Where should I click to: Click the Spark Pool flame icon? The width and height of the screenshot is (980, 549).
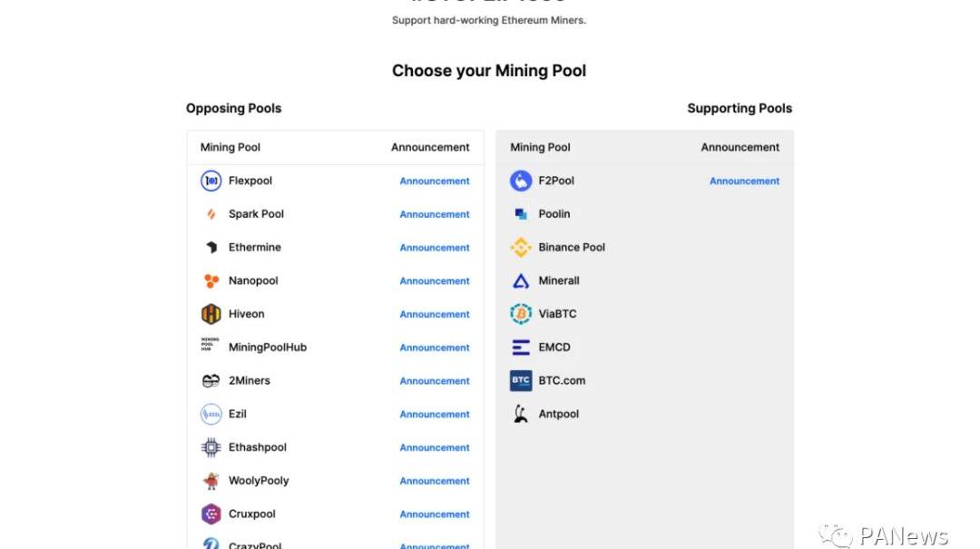211,214
